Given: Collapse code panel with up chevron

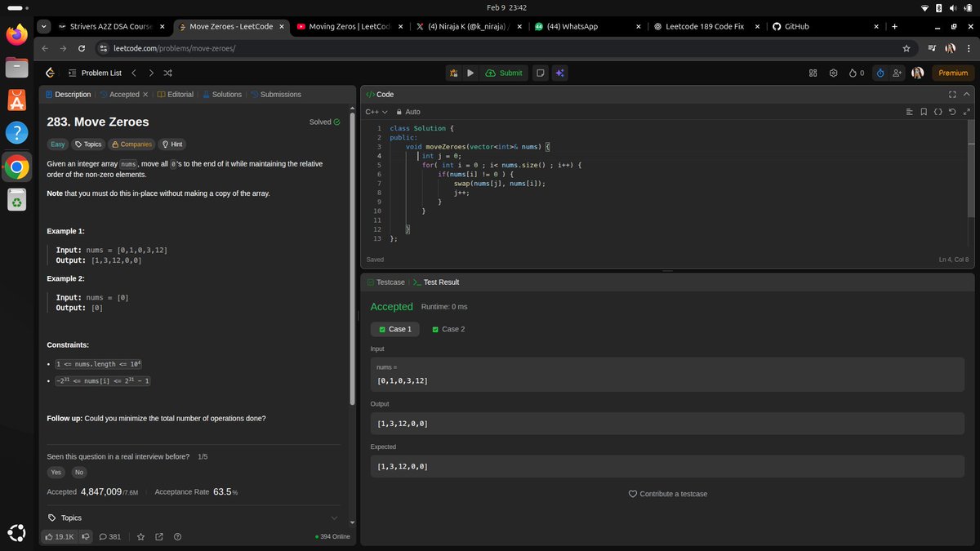Looking at the screenshot, I should 967,95.
